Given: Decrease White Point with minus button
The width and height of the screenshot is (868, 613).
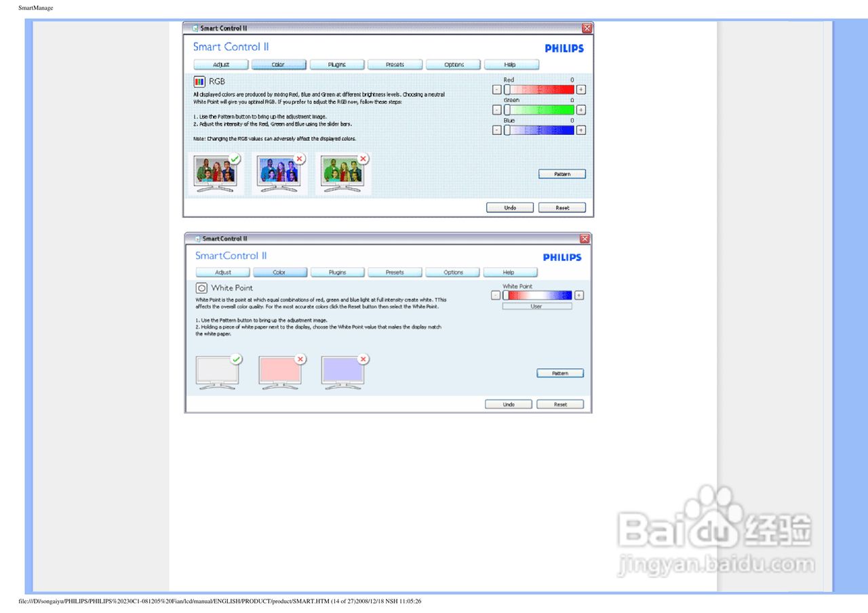Looking at the screenshot, I should point(496,295).
